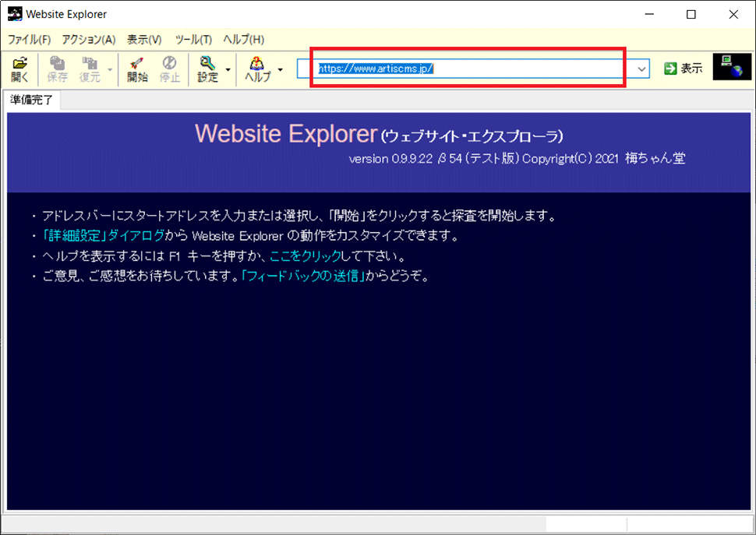Click the version 0.9.9.22 copyright line
The width and height of the screenshot is (756, 535).
coord(517,158)
